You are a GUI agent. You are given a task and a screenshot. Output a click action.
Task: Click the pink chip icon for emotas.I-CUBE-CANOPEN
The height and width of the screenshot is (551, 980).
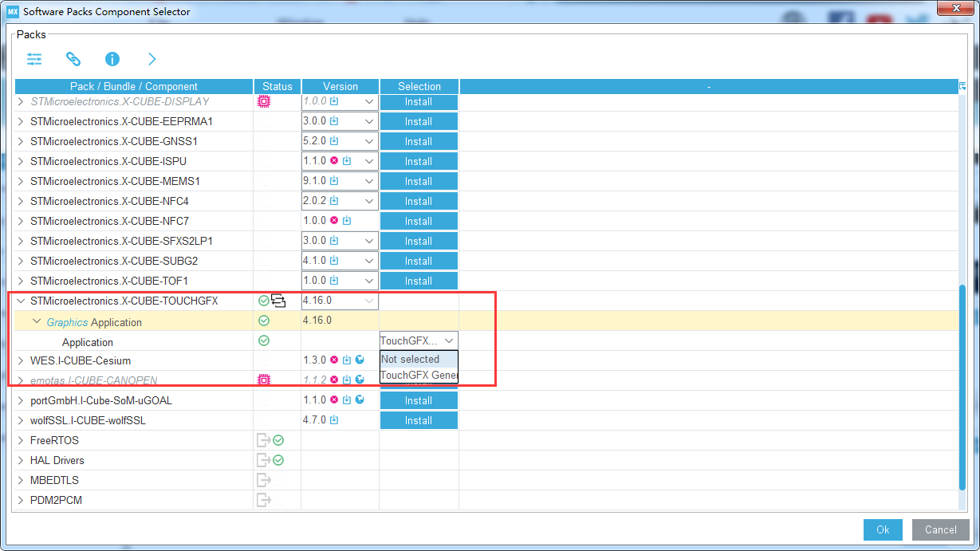pos(264,380)
